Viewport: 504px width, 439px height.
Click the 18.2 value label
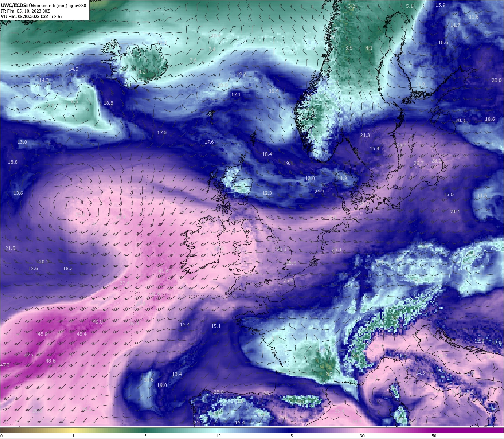point(68,269)
